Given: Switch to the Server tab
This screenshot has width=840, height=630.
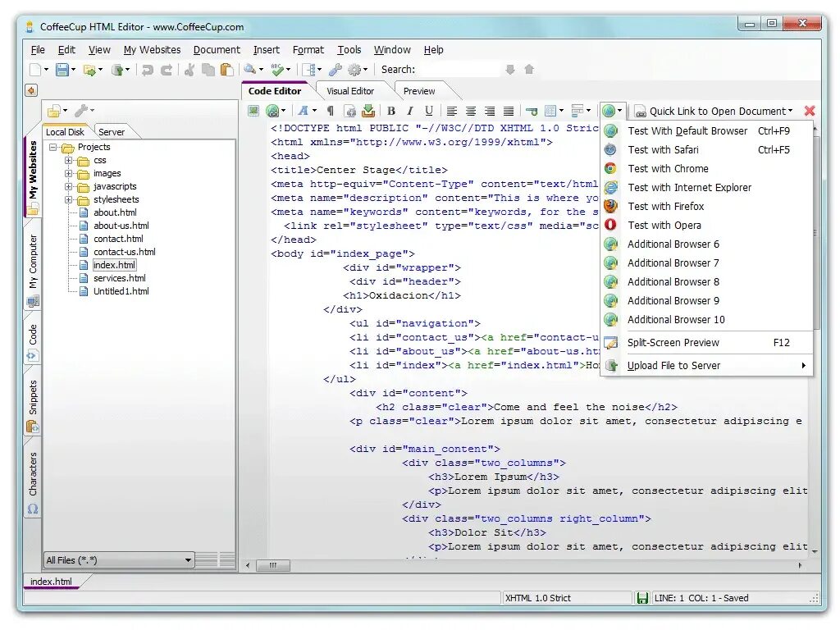Looking at the screenshot, I should point(112,132).
